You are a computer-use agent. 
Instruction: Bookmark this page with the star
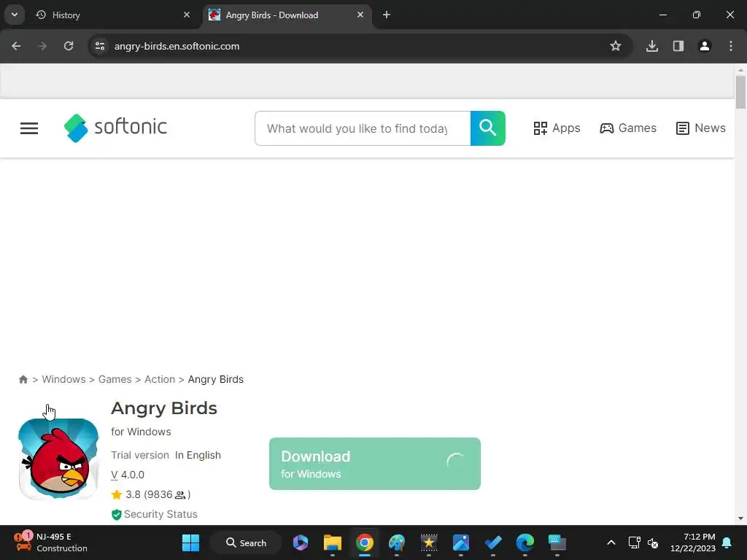click(x=616, y=46)
